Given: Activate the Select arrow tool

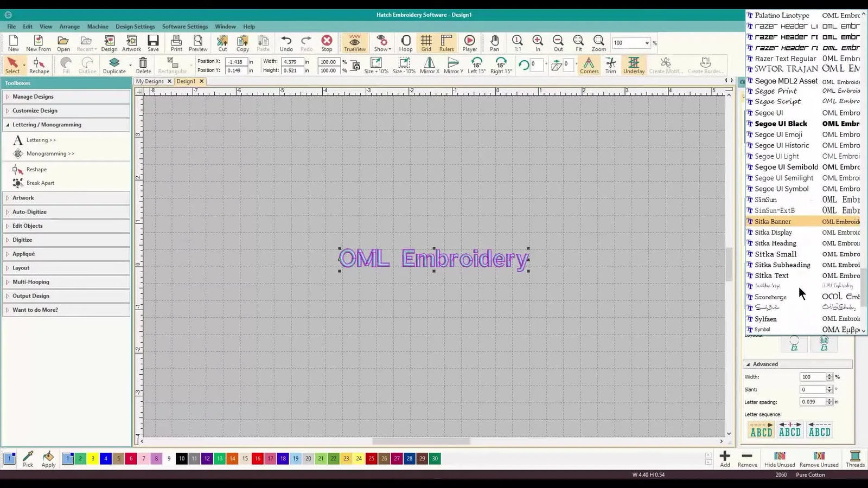Looking at the screenshot, I should point(12,66).
